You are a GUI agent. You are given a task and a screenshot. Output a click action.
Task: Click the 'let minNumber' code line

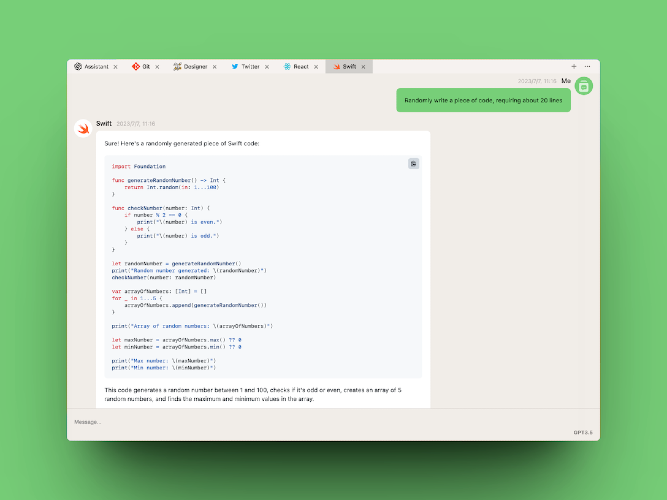click(x=176, y=347)
